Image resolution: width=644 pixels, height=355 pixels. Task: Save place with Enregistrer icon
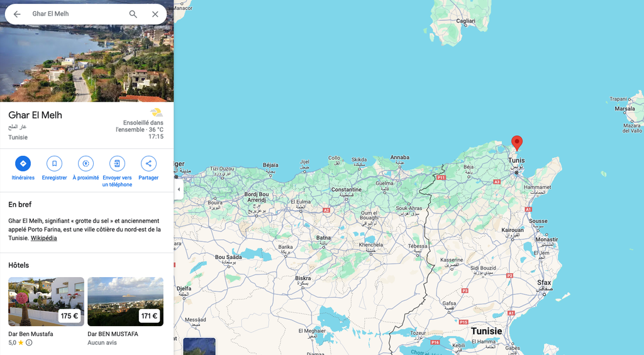click(x=54, y=163)
